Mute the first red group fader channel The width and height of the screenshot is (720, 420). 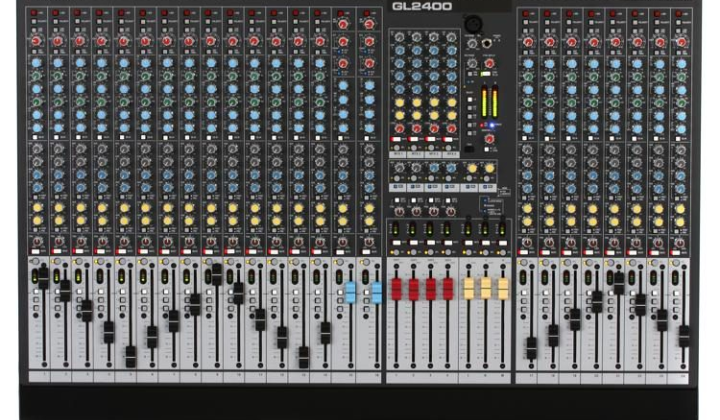[396, 242]
